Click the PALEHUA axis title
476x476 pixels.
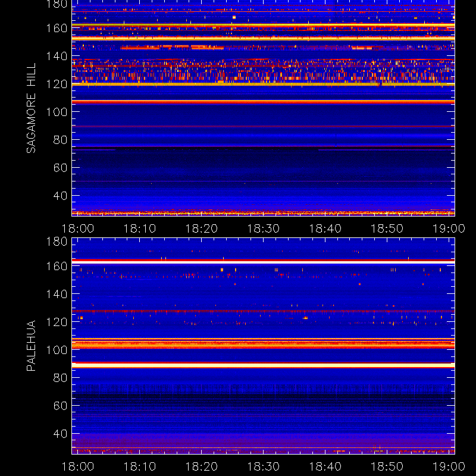[31, 346]
